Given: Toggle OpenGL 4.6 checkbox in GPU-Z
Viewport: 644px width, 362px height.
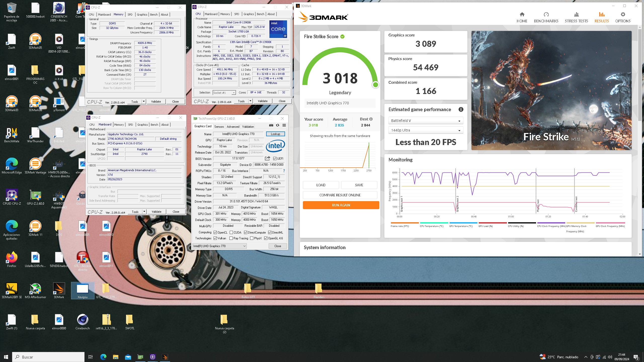Looking at the screenshot, I should coord(266,238).
